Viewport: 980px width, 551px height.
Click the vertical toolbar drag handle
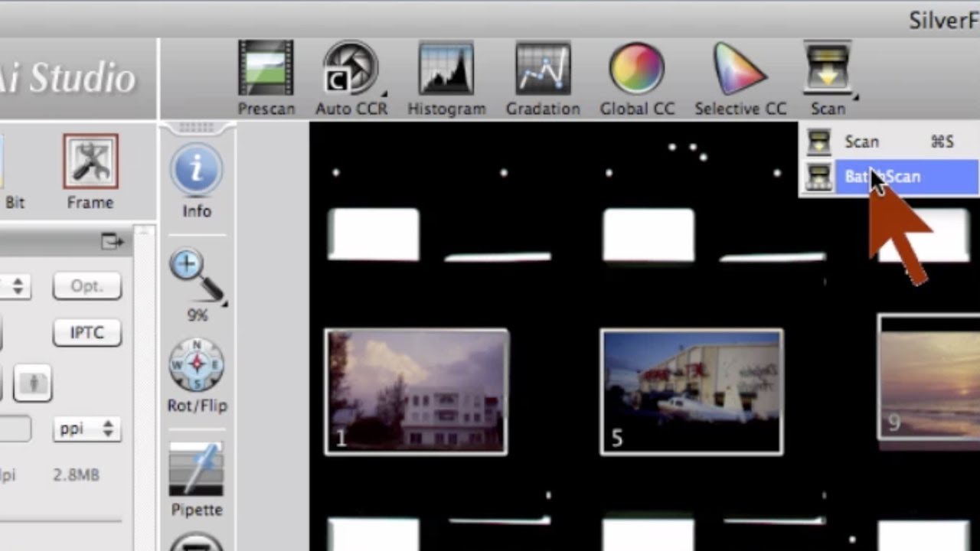197,127
